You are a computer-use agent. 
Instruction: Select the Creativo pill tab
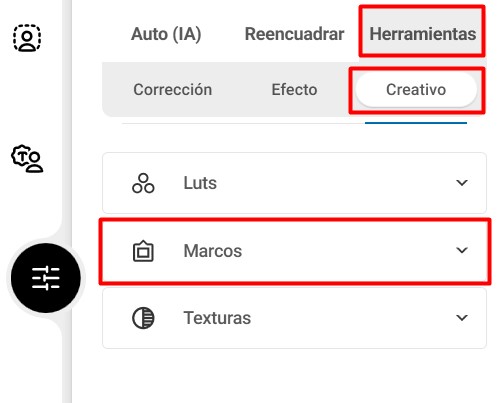click(416, 90)
